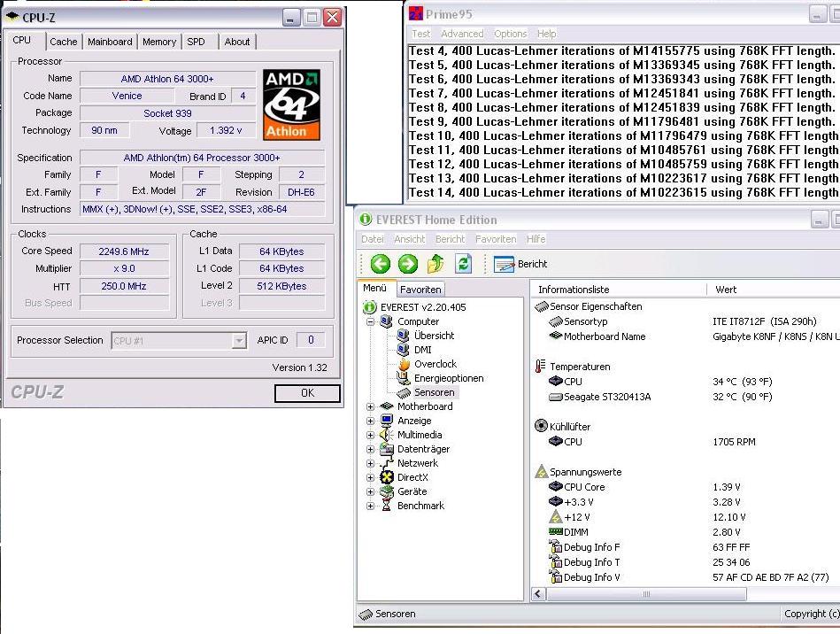
Task: Click the Multimedia speaker icon
Action: (x=386, y=435)
